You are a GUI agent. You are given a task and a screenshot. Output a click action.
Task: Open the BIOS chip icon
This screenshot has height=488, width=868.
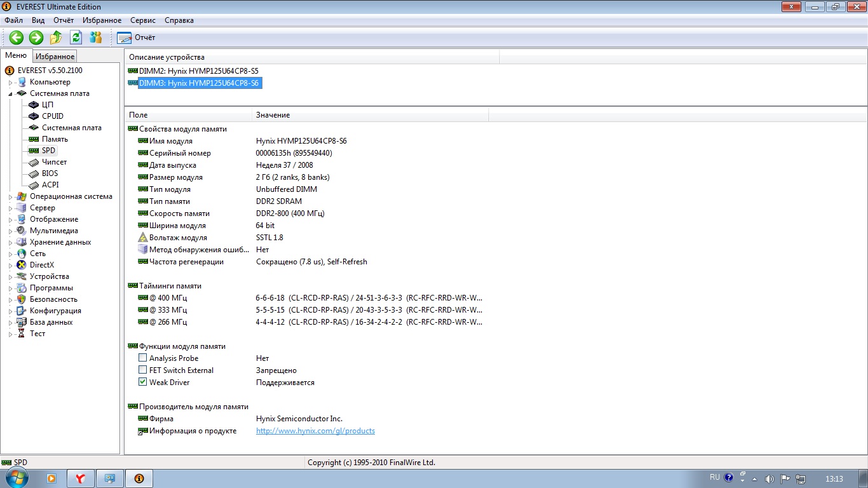[x=34, y=173]
